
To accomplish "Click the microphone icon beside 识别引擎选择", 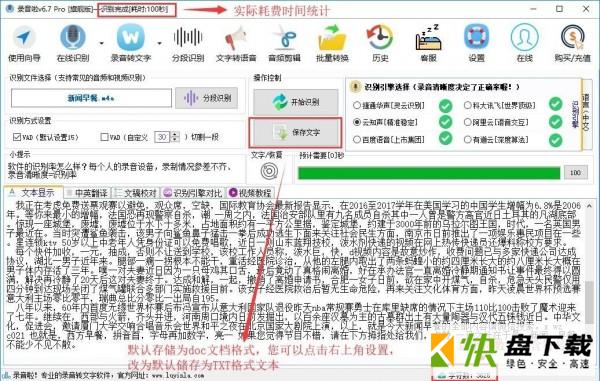I will pyautogui.click(x=355, y=87).
